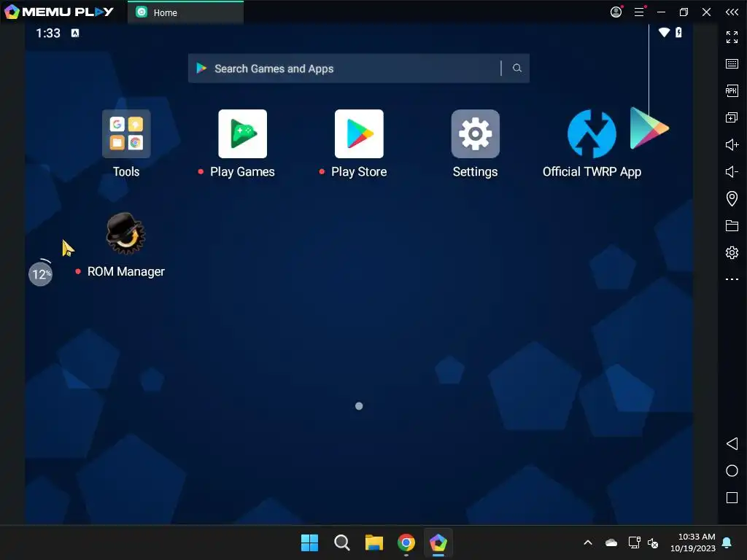The image size is (747, 560).
Task: Click the Android battery status icon
Action: [678, 32]
